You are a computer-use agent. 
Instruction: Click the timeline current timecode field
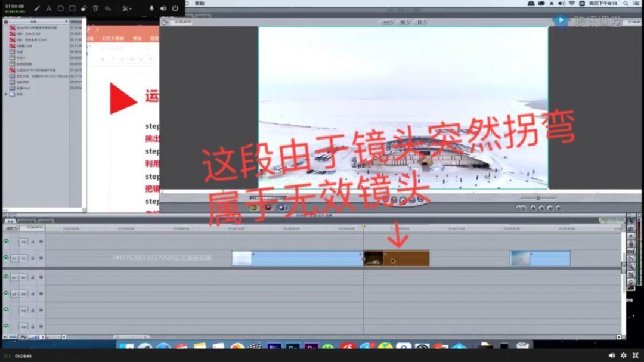tap(32, 228)
